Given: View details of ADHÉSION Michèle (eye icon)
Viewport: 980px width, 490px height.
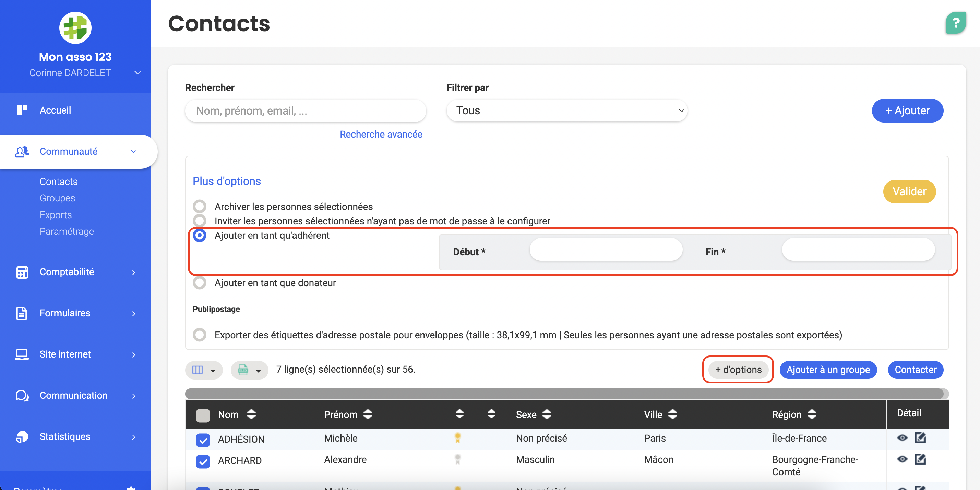Looking at the screenshot, I should (x=902, y=437).
